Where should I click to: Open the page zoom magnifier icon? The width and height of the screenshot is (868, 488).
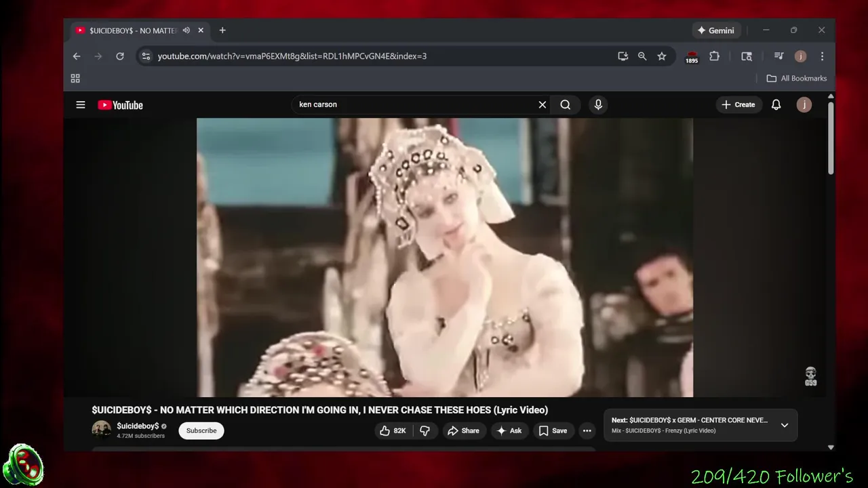click(x=642, y=56)
